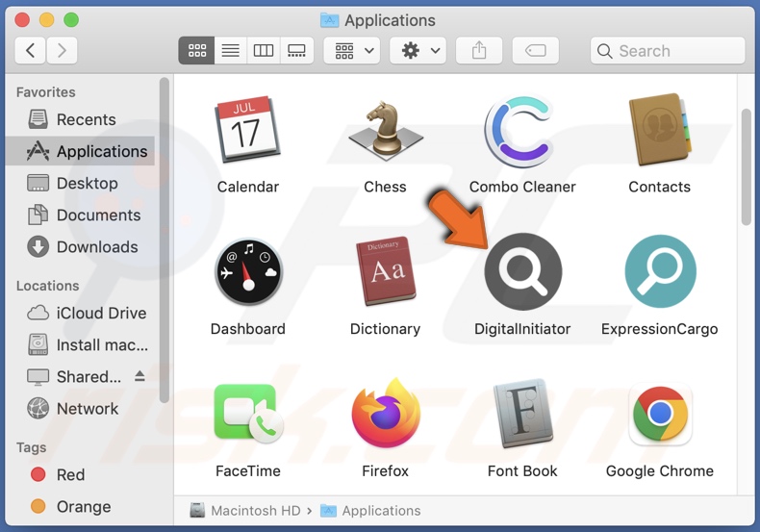Click the sidebar scrollbar
This screenshot has width=760, height=532.
tap(165, 240)
